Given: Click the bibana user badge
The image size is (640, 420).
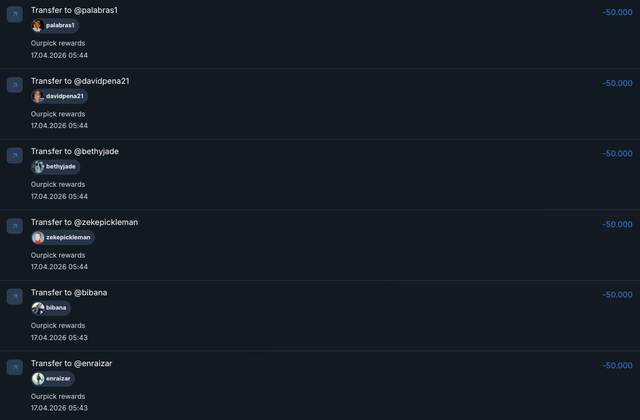Looking at the screenshot, I should pyautogui.click(x=51, y=308).
